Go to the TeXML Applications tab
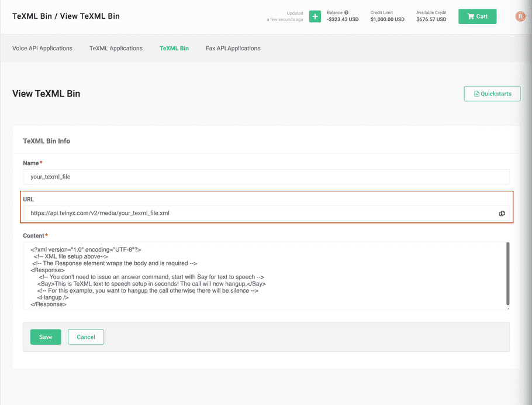The image size is (532, 405). point(116,48)
